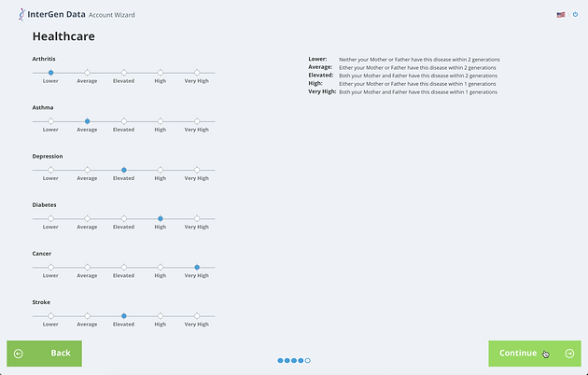Select Elevated for Depression
This screenshot has height=375, width=588.
point(124,170)
